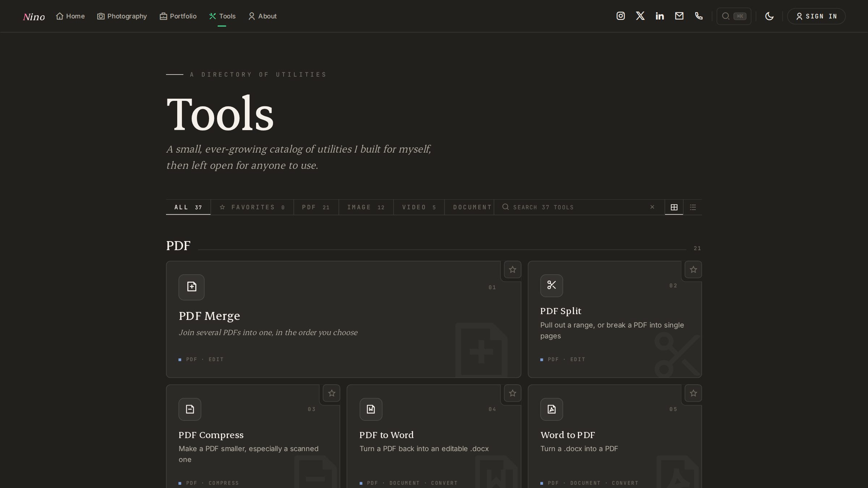This screenshot has width=868, height=488.
Task: Toggle dark mode with moon icon
Action: [769, 16]
